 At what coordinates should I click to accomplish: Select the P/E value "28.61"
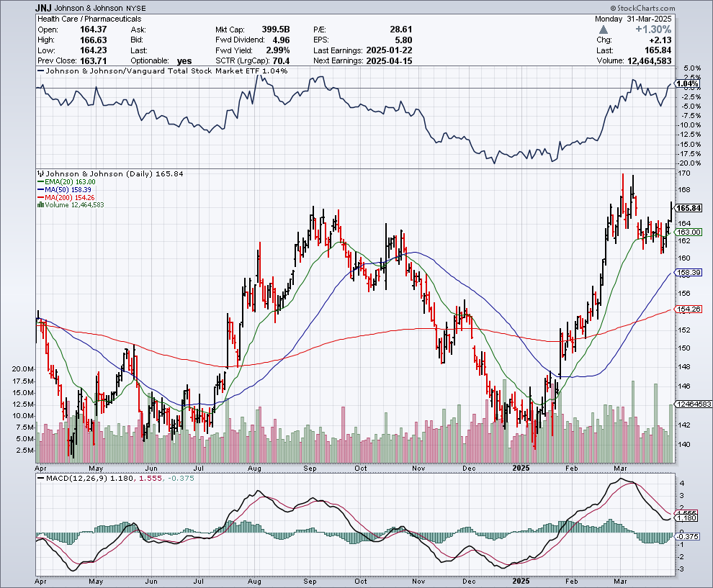(x=401, y=30)
